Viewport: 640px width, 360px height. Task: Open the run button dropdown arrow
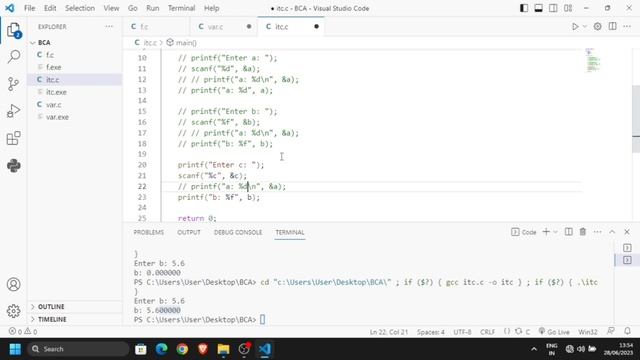[584, 27]
